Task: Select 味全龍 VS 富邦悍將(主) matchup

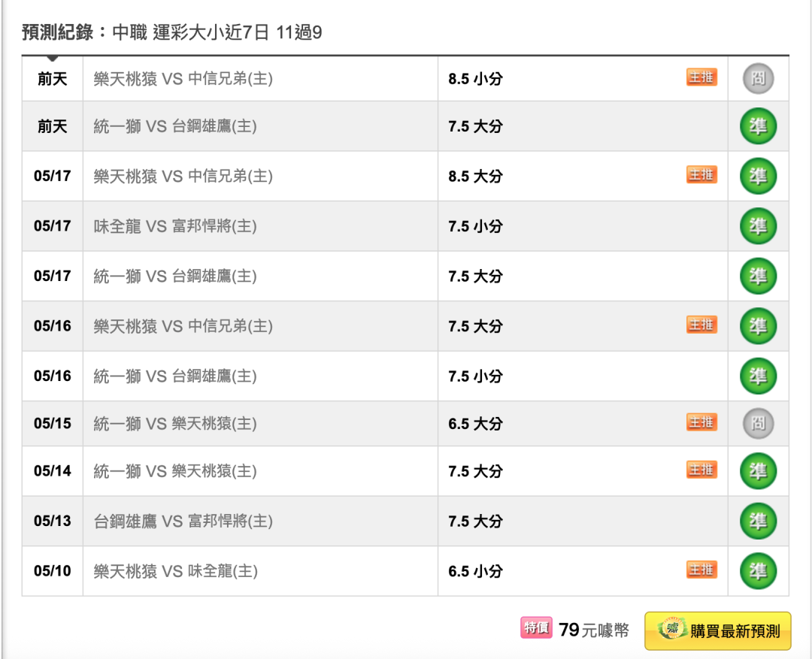Action: click(175, 226)
